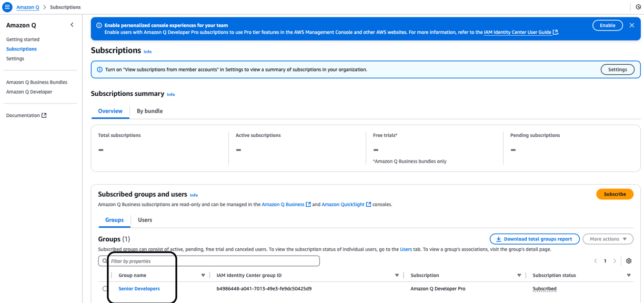
Task: Open Subscriptions in sidebar
Action: pyautogui.click(x=22, y=49)
